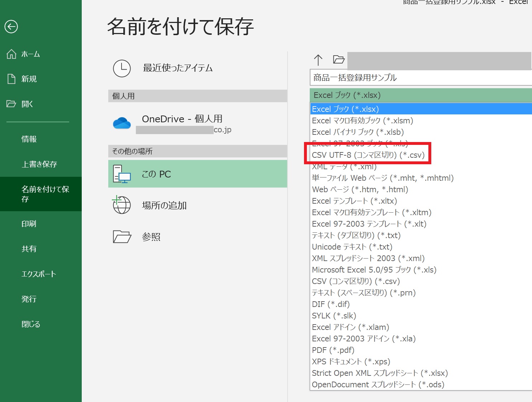This screenshot has height=402, width=532.
Task: Select Unicode テキスト (*.txt) format
Action: pos(352,247)
